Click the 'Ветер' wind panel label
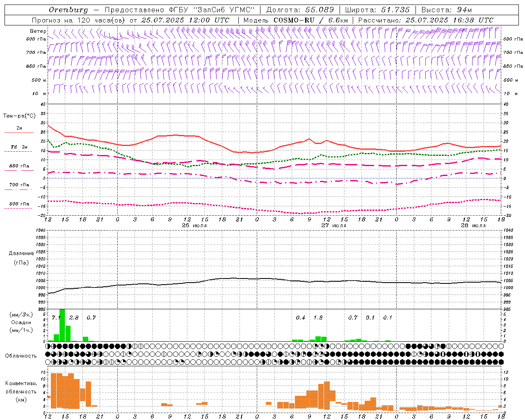 pos(38,31)
